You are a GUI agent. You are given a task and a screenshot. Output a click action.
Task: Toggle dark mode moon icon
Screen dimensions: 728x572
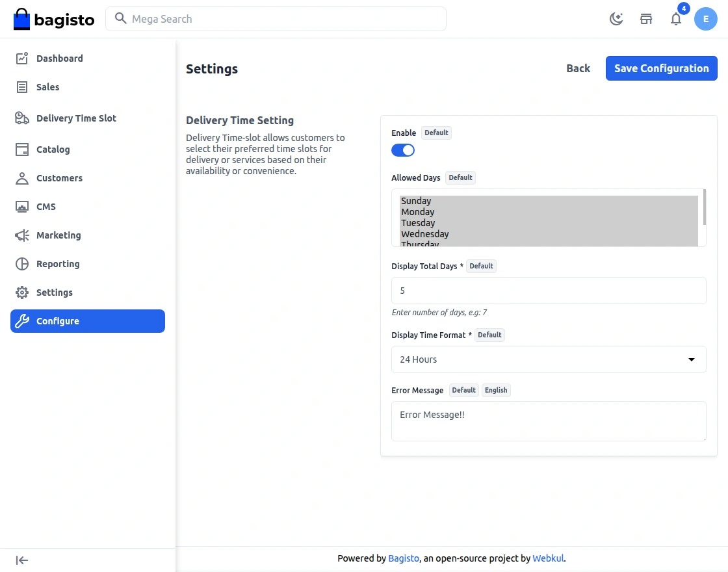point(616,19)
